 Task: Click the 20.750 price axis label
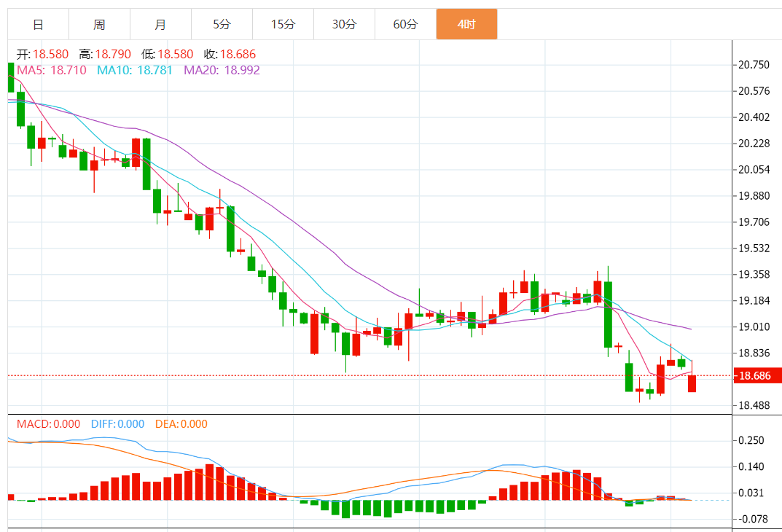(x=754, y=65)
